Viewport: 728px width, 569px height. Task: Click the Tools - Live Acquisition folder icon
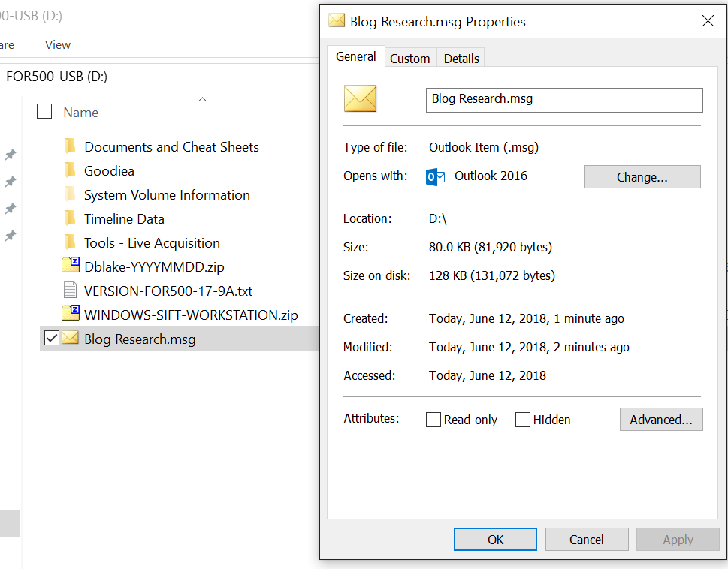(70, 242)
